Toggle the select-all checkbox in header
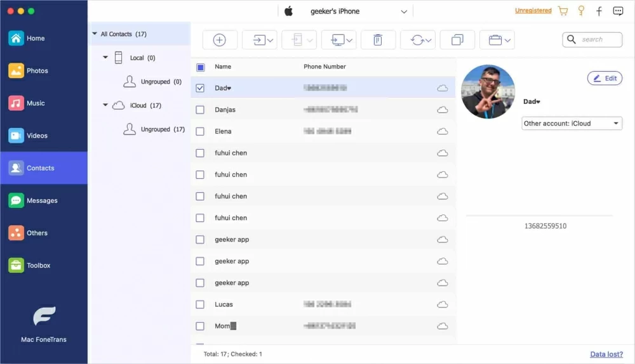635x364 pixels. tap(200, 67)
